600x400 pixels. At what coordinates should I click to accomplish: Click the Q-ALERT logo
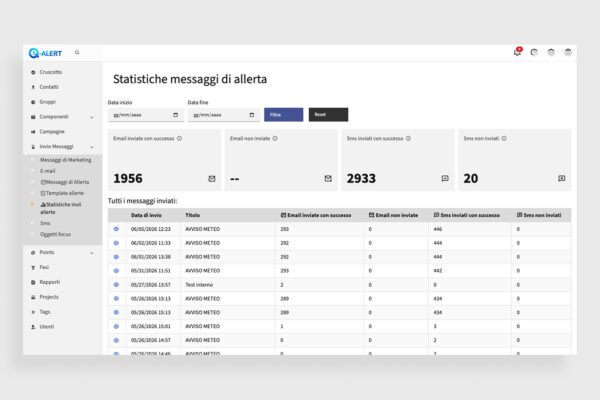coord(45,53)
